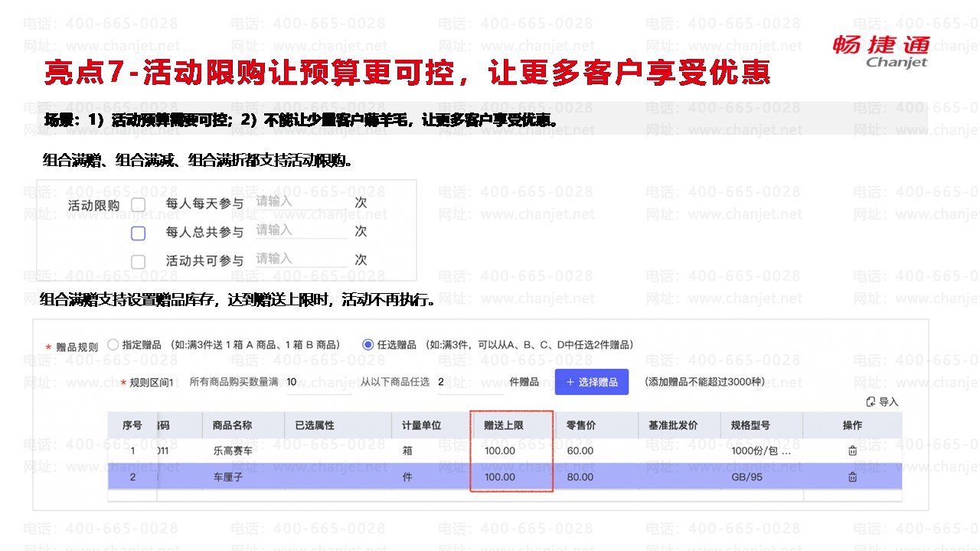Select the 车厘子 product name cell
This screenshot has width=980, height=551.
click(227, 477)
